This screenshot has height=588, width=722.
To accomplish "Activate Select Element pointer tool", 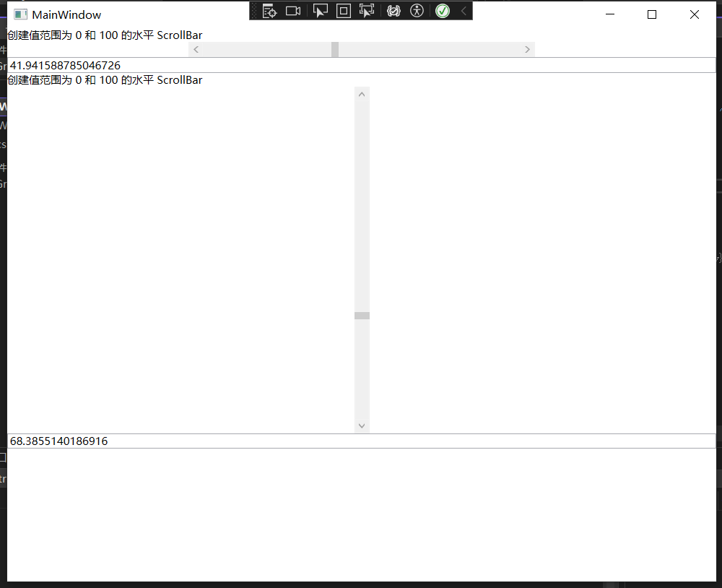I will coord(320,11).
